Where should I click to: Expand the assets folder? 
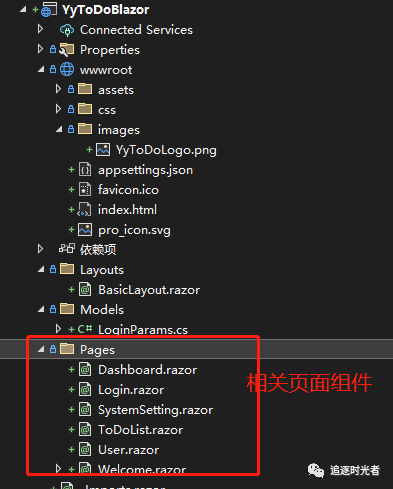tap(58, 89)
